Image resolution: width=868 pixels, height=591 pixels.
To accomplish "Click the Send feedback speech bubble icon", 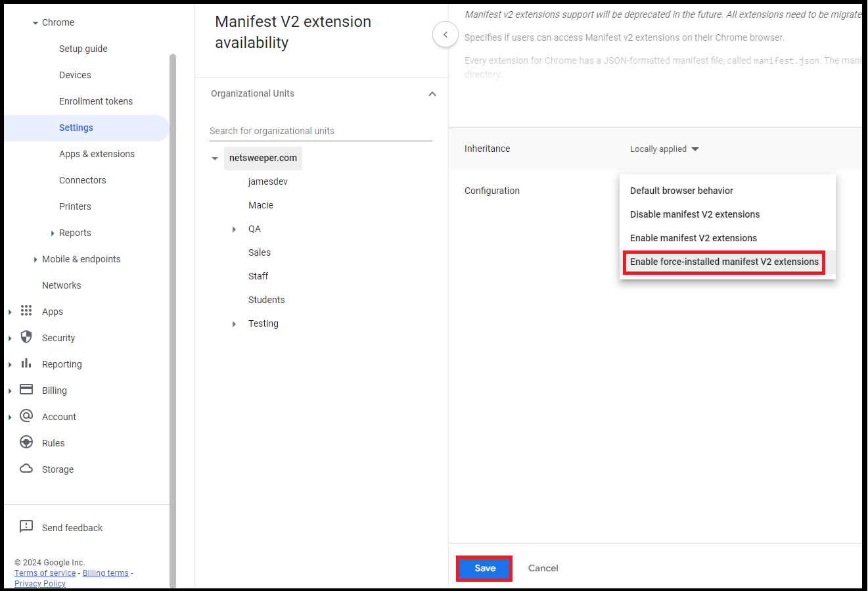I will coord(26,527).
